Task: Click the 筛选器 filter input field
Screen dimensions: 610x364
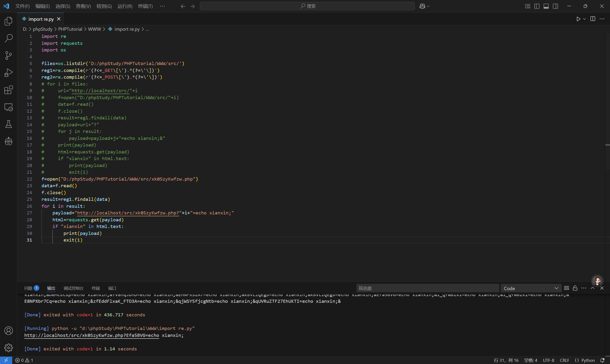Action: coord(427,288)
